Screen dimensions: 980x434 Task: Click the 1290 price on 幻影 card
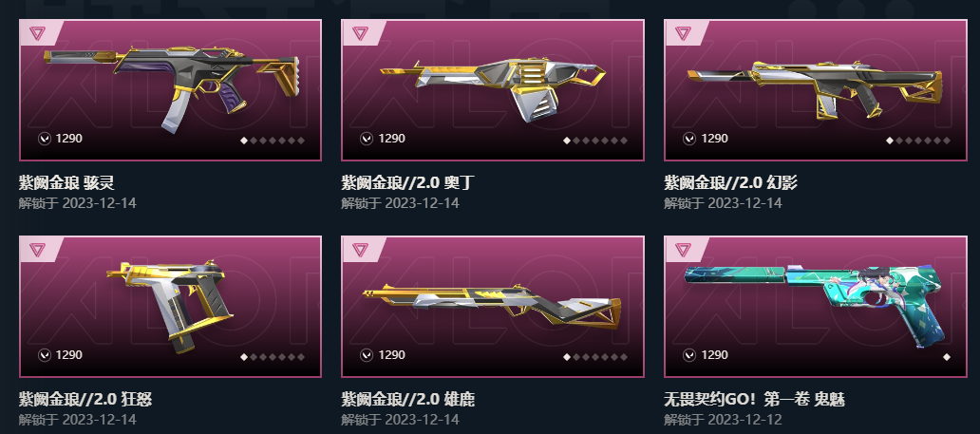(714, 139)
